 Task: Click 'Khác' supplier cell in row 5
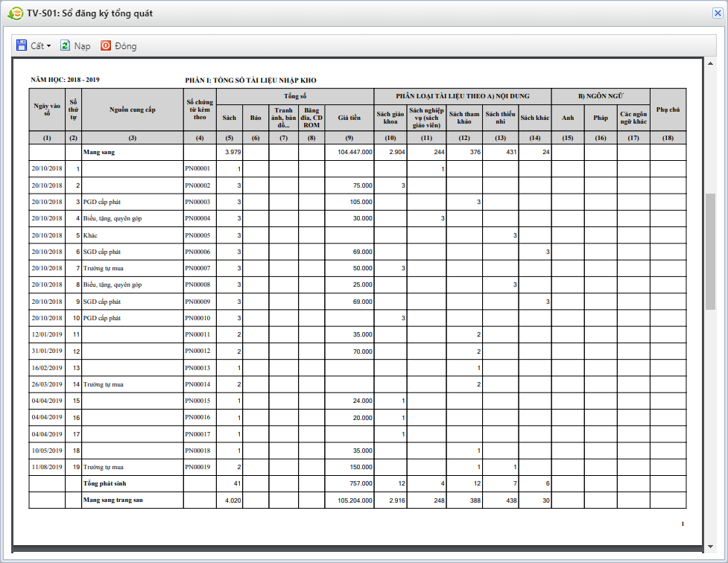tap(90, 235)
